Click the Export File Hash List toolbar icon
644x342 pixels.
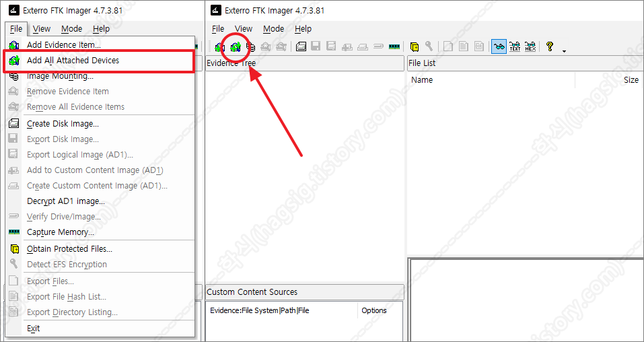click(464, 46)
